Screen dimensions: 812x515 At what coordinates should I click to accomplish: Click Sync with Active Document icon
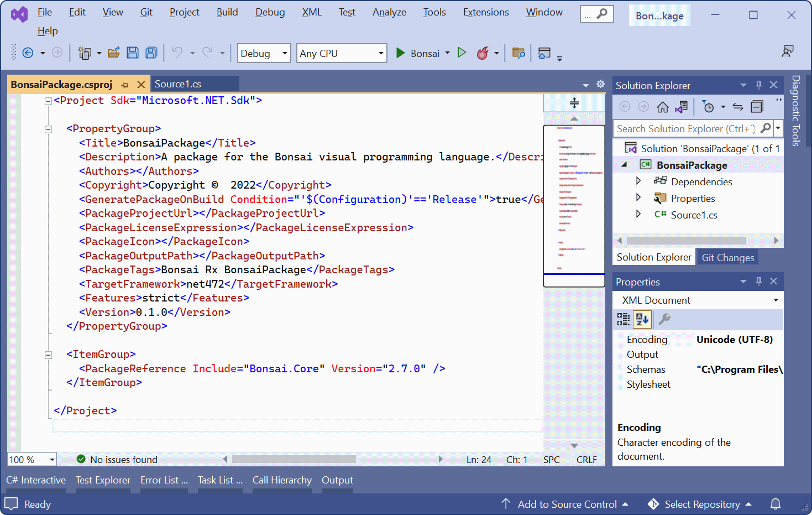738,107
